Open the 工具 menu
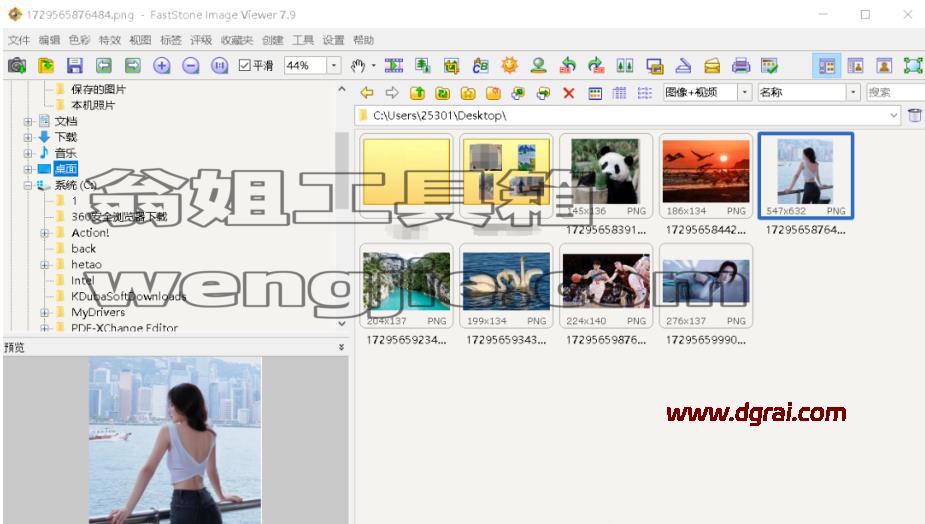The image size is (925, 524). tap(303, 40)
